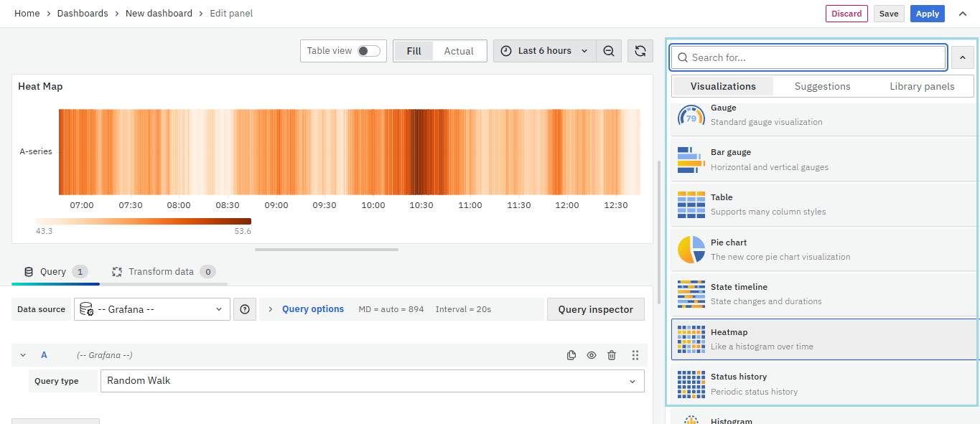Click the drag handle on query A
The height and width of the screenshot is (424, 980).
pyautogui.click(x=635, y=355)
